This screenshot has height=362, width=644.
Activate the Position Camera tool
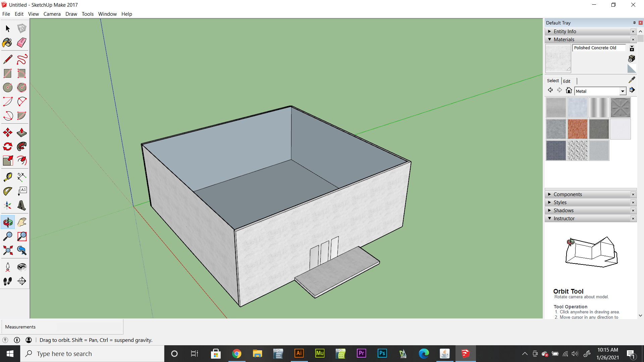point(8,267)
